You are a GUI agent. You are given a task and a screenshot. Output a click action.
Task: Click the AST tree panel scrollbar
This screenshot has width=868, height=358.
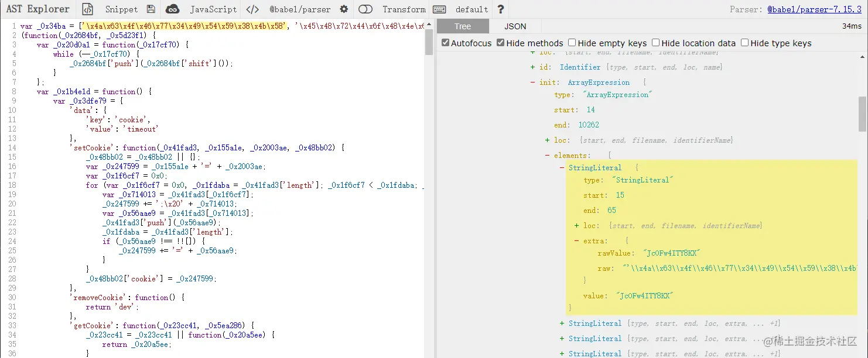pyautogui.click(x=862, y=114)
